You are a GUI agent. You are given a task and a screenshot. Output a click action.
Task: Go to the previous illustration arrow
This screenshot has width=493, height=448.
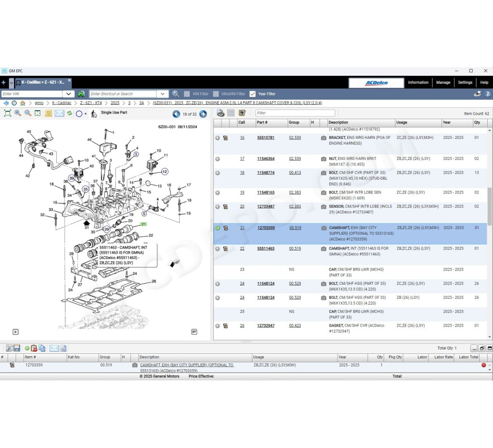pyautogui.click(x=177, y=114)
